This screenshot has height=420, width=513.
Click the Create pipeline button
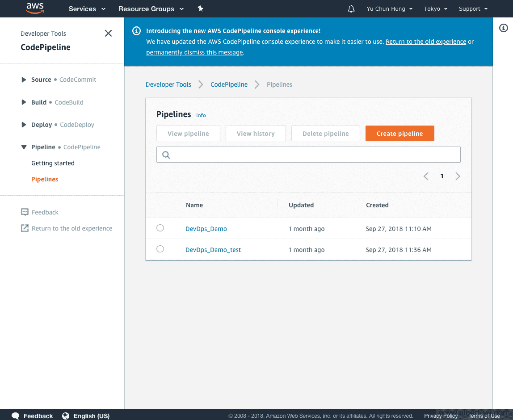point(400,134)
